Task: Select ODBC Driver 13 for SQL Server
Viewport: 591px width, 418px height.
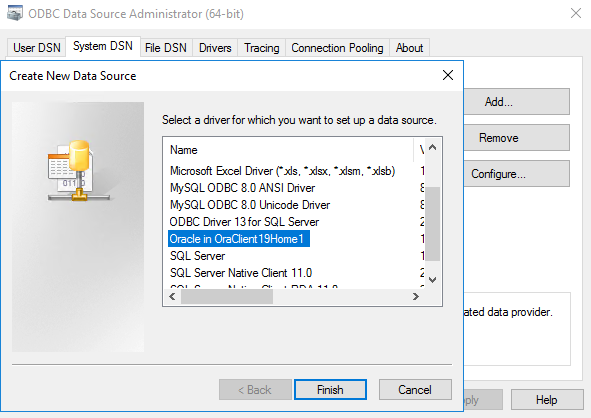Action: [x=244, y=222]
